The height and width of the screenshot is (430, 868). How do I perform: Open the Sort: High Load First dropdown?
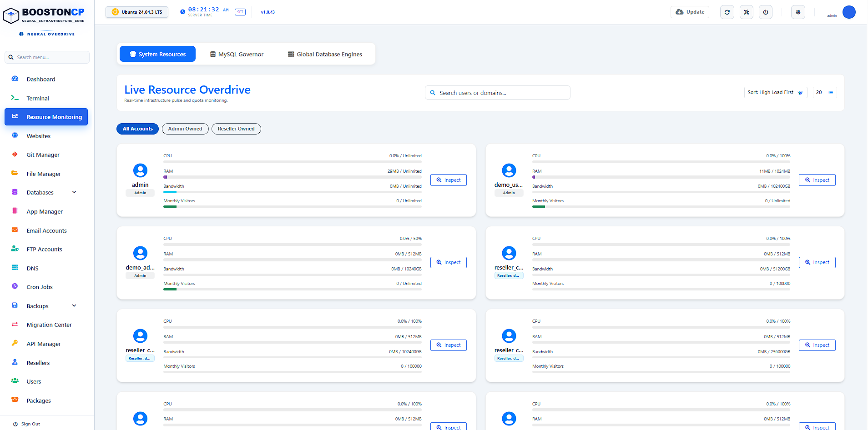click(776, 92)
